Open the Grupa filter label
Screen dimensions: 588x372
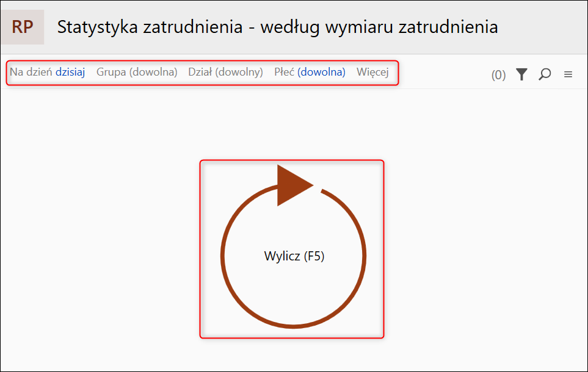tap(111, 72)
